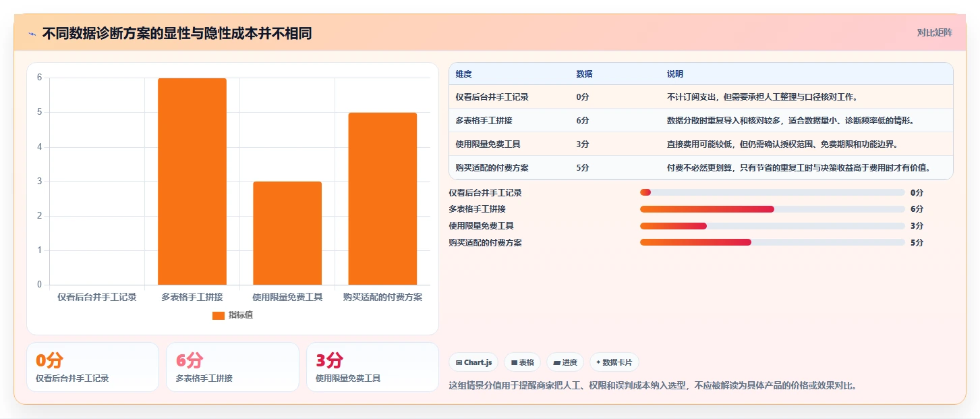Click the 数据 column header
This screenshot has height=419, width=980.
click(x=584, y=74)
